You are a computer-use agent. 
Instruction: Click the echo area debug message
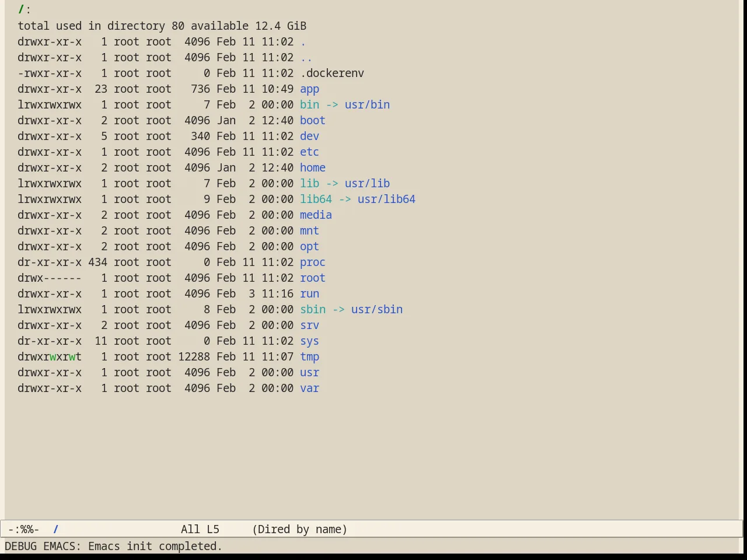click(114, 547)
